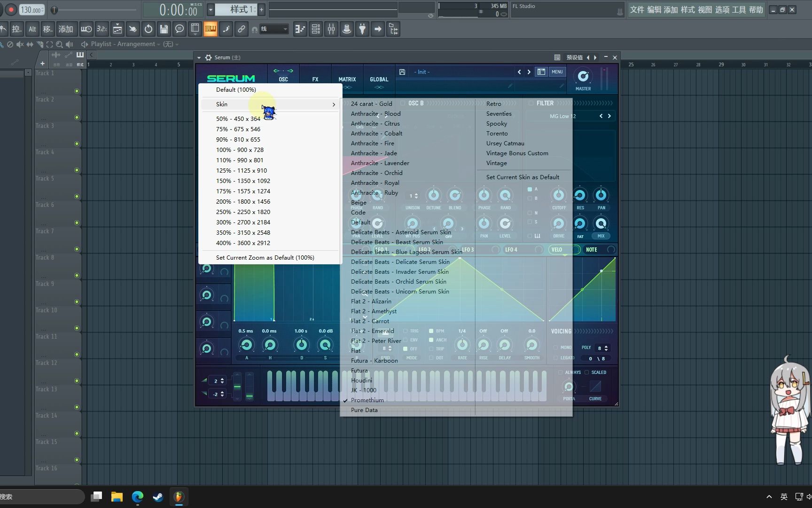Open undo history circular arrow icon

[148, 29]
